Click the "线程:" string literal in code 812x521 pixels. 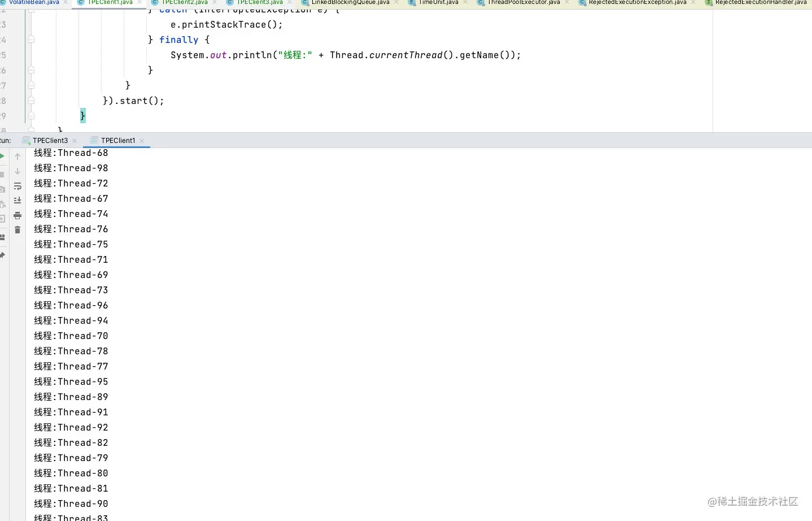tap(295, 55)
